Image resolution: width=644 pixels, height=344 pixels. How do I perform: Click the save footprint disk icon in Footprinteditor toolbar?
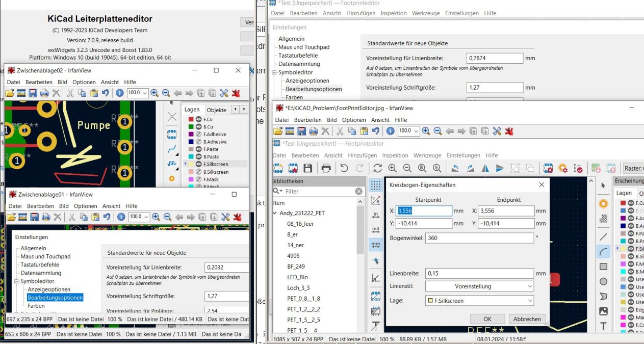[307, 168]
